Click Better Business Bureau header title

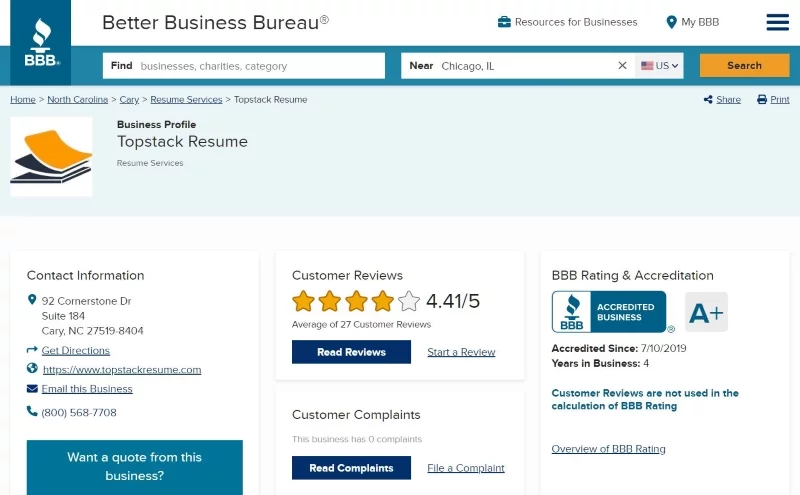(215, 22)
